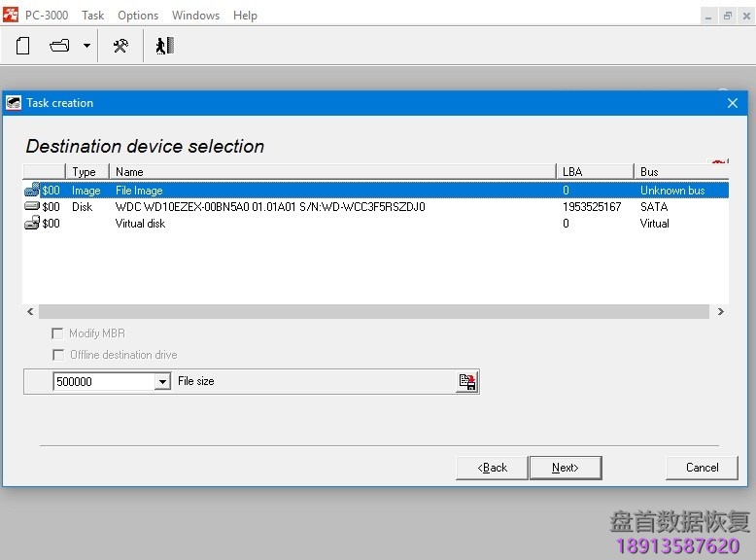Click the Back button

pyautogui.click(x=492, y=468)
